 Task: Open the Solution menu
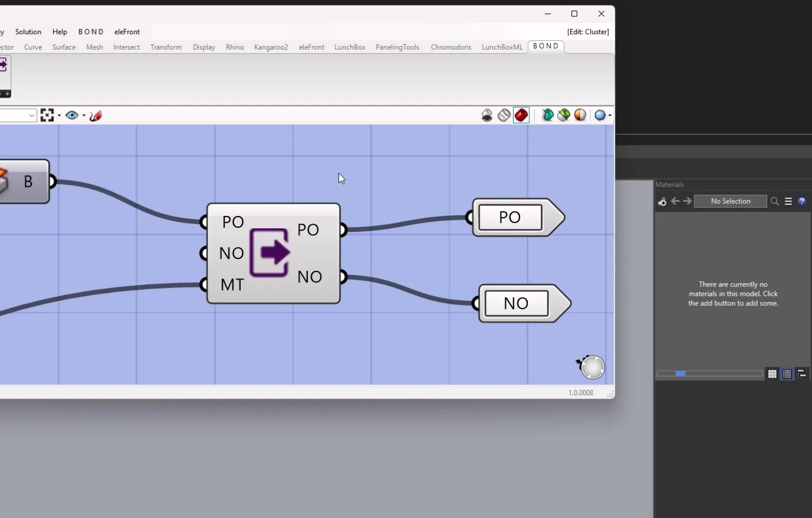(28, 32)
